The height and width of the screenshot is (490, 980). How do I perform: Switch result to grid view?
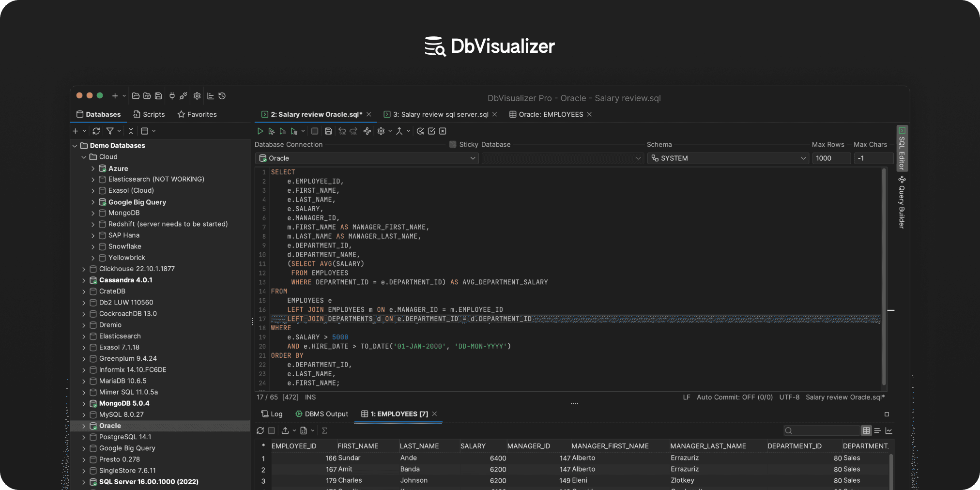[x=866, y=430]
